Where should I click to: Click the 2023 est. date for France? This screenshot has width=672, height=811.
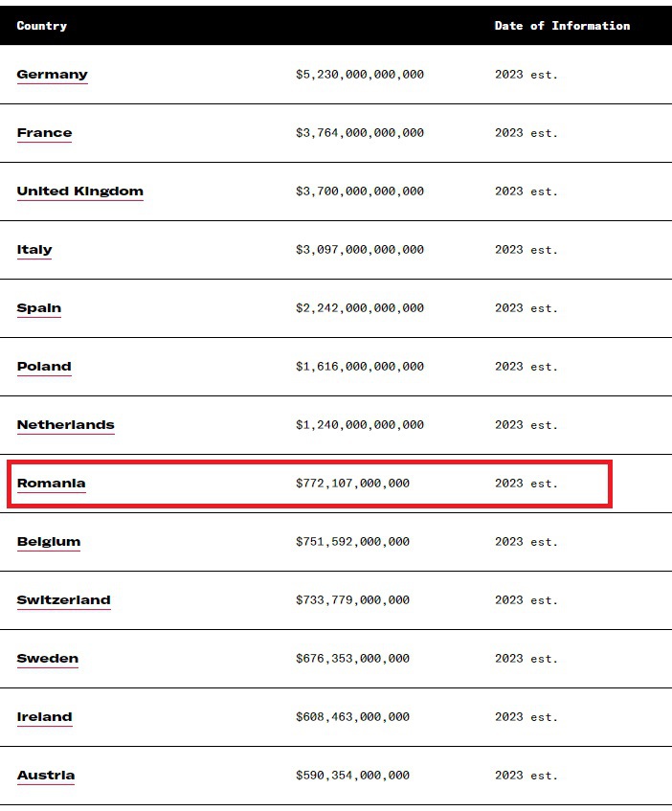pos(526,133)
